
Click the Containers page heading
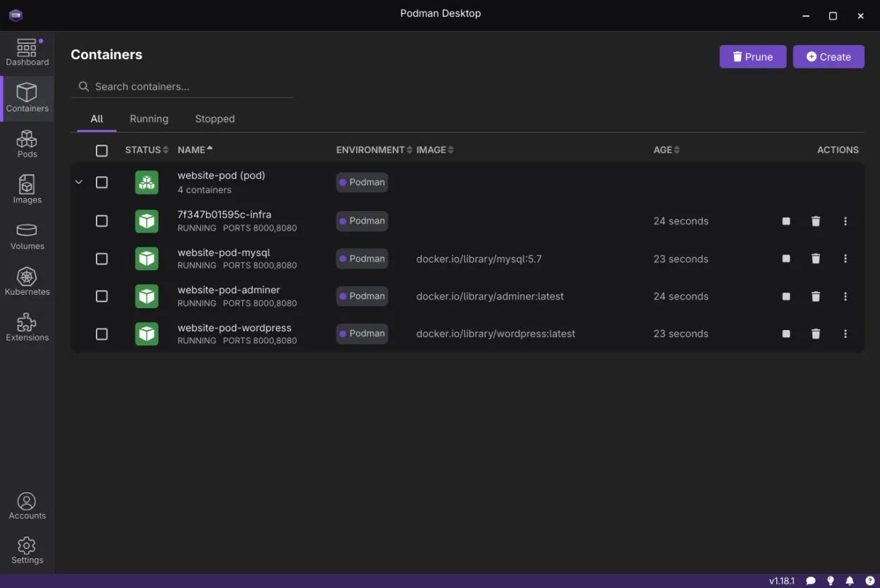(x=106, y=55)
